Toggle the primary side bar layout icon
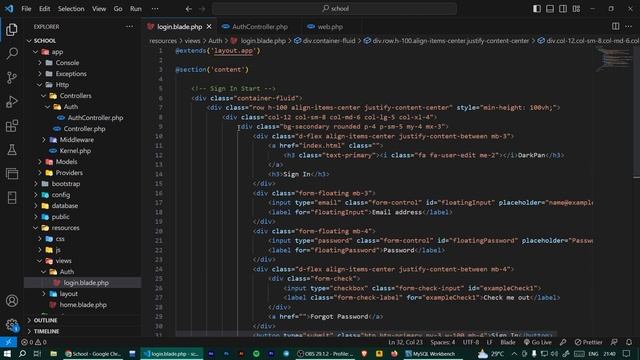 click(537, 9)
